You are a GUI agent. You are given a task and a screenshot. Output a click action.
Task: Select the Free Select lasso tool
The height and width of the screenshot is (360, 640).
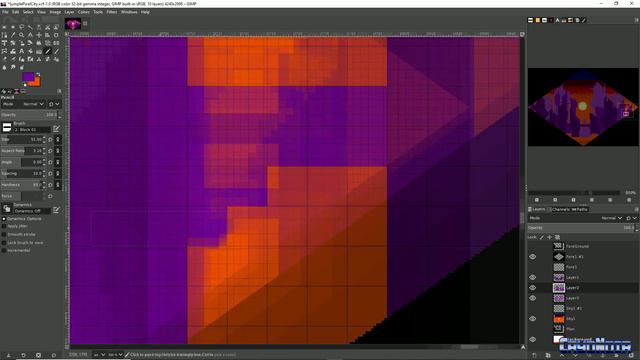22,27
